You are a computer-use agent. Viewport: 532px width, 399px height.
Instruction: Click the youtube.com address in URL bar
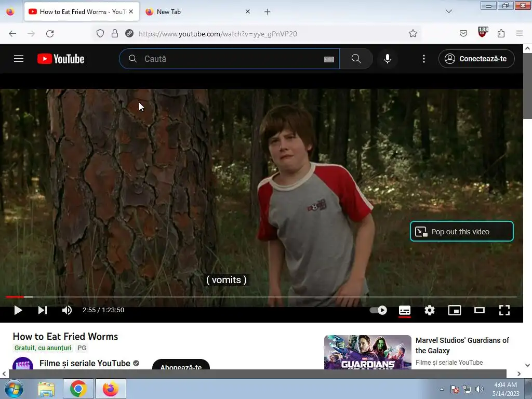pos(218,34)
